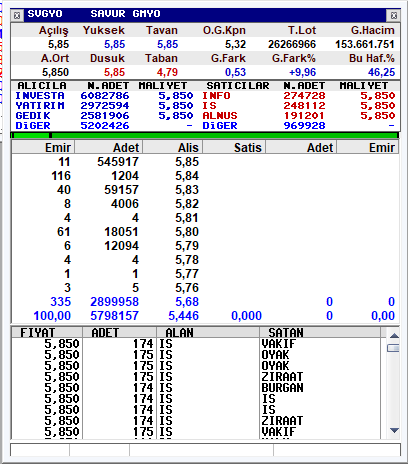Select the trade sold by BURGAN
Screen dimensions: 408x464
coord(196,388)
